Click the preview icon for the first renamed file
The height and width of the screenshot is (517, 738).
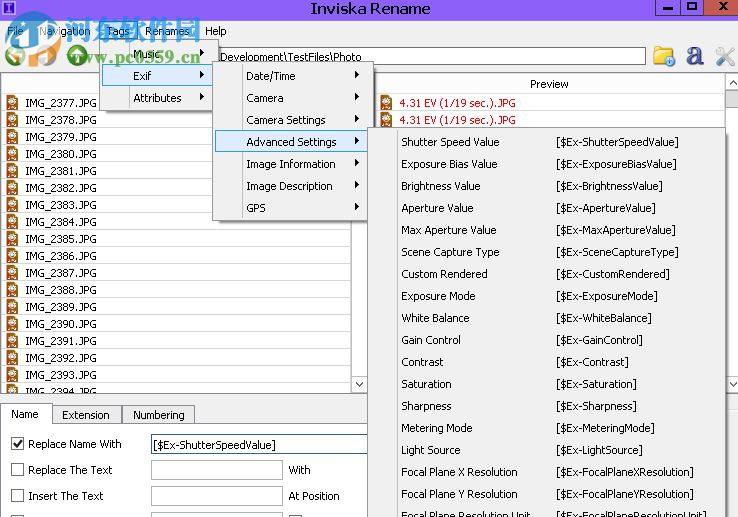387,102
